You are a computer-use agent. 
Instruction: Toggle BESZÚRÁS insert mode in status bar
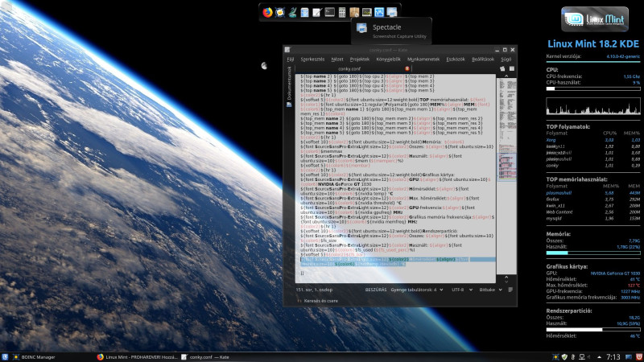click(x=375, y=290)
